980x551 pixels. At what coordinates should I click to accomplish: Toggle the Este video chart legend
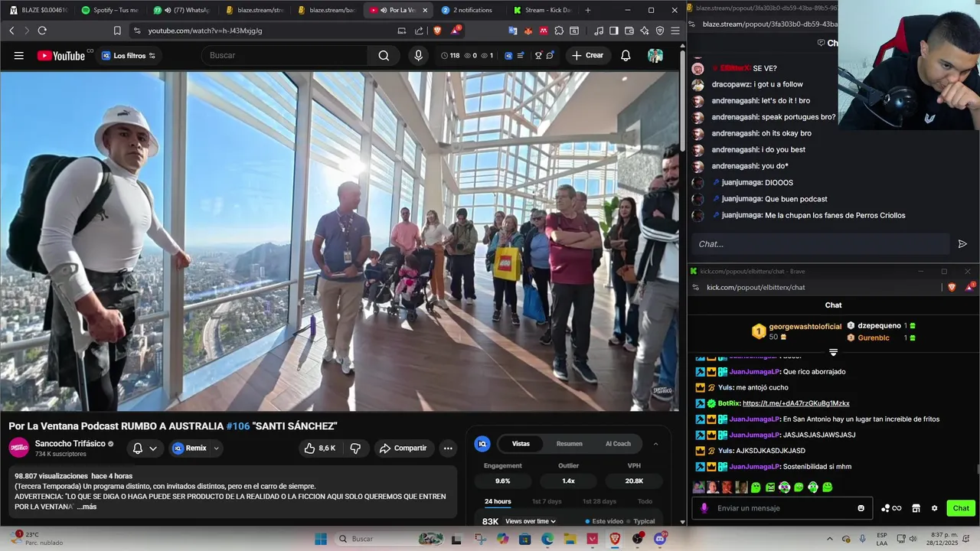click(x=604, y=521)
